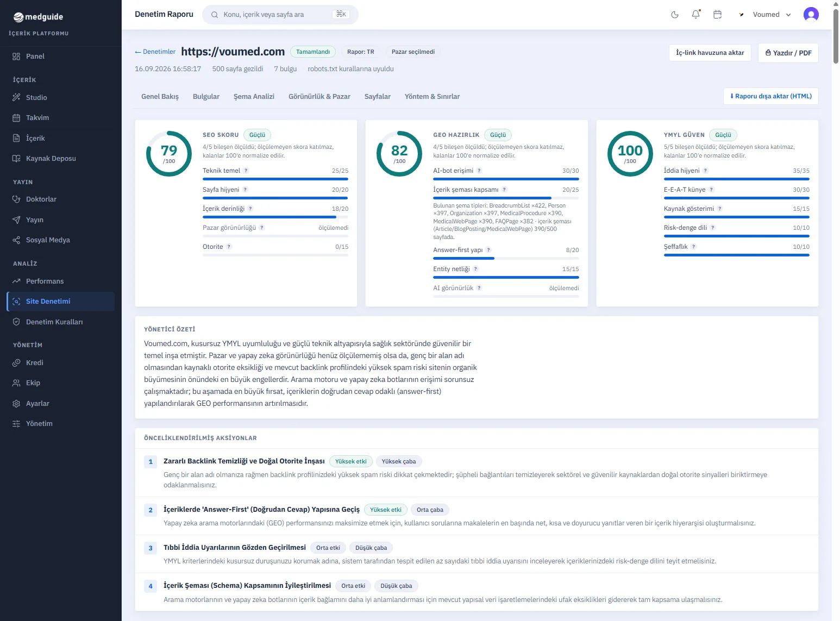Open the Ayarlar gear icon
Screen dimensions: 840x621
(16, 404)
